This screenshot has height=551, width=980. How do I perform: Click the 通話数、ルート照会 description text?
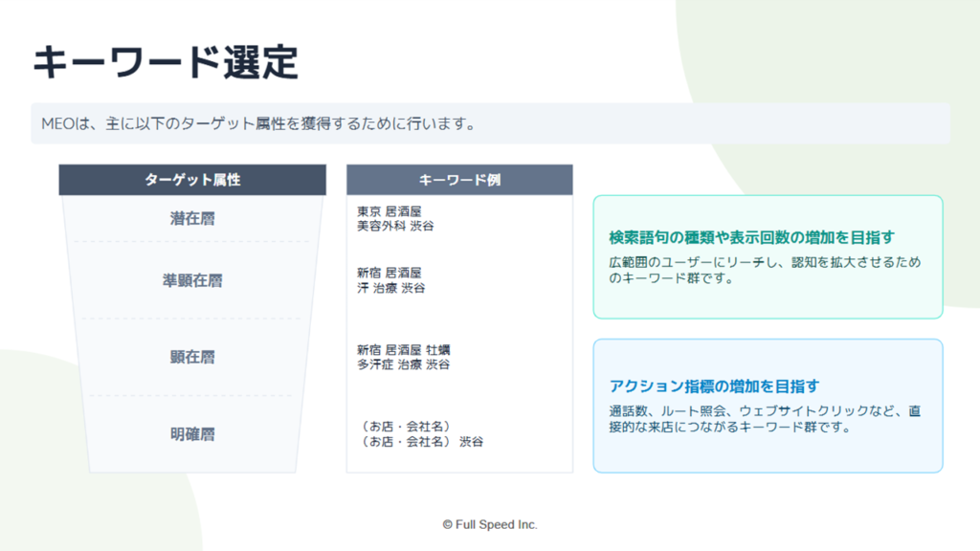(x=765, y=419)
